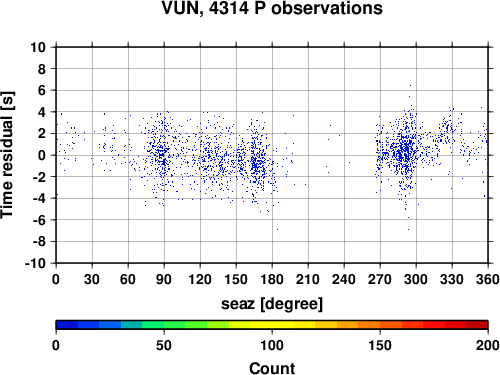This screenshot has height=375, width=500.
Task: Click the colorbar tick label '50'
Action: (x=164, y=345)
